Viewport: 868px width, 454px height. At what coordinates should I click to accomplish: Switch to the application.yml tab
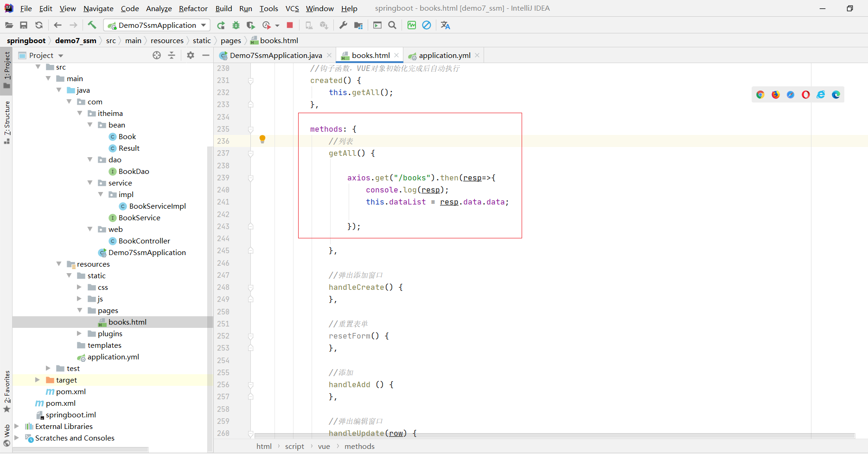[x=444, y=55]
